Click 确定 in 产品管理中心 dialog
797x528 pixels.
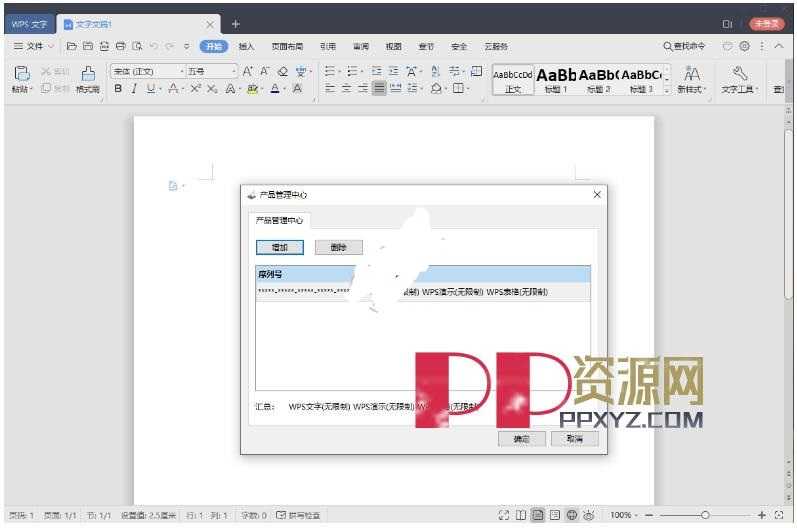coord(522,439)
